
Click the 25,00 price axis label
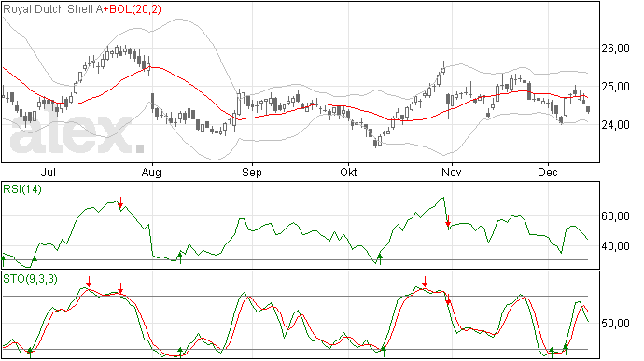point(615,87)
